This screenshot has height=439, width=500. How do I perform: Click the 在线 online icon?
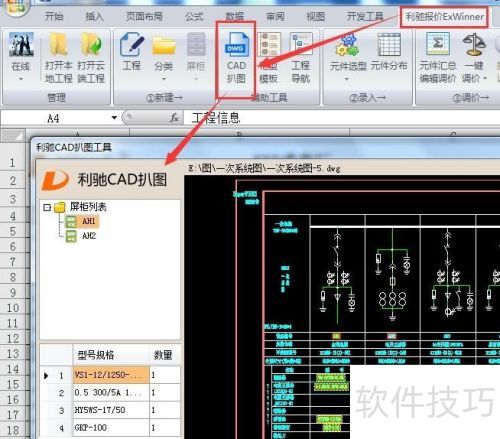(x=21, y=45)
